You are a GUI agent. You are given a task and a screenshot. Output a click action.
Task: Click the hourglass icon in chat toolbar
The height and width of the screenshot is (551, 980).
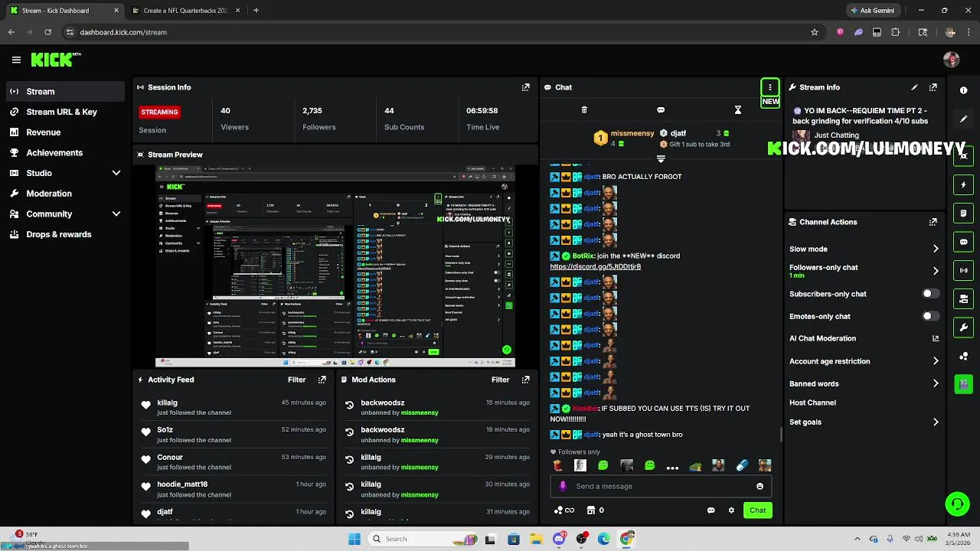click(738, 110)
